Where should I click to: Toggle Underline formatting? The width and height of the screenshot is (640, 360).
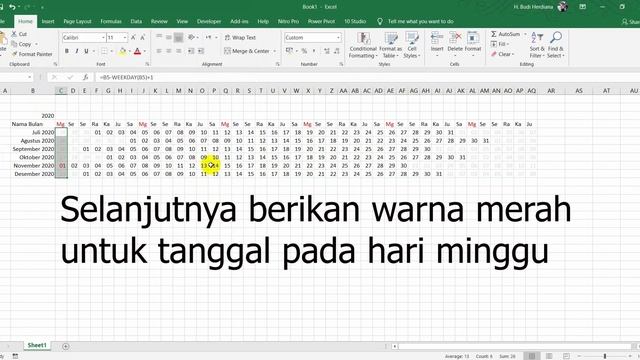pos(86,51)
